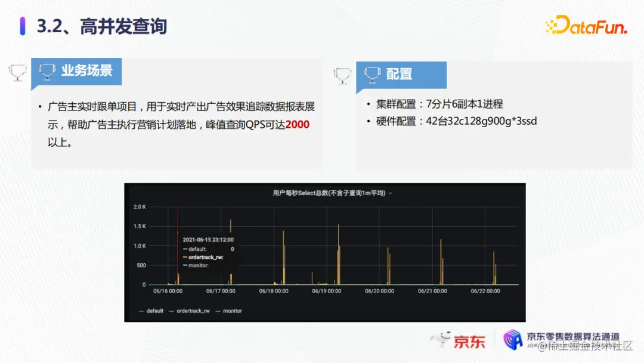Screen dimensions: 644x363
Task: Click the 京东零售数据算法通道 text
Action: [573, 337]
